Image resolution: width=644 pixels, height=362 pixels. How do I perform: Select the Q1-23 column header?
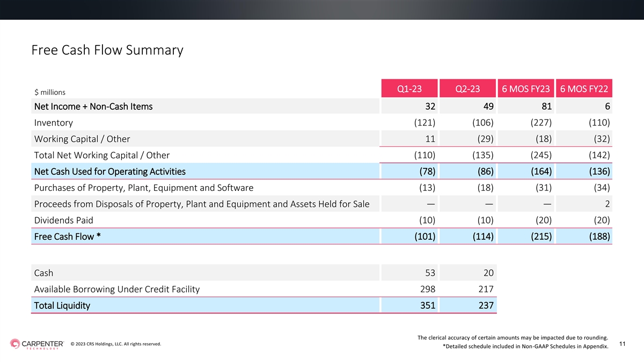[409, 88]
